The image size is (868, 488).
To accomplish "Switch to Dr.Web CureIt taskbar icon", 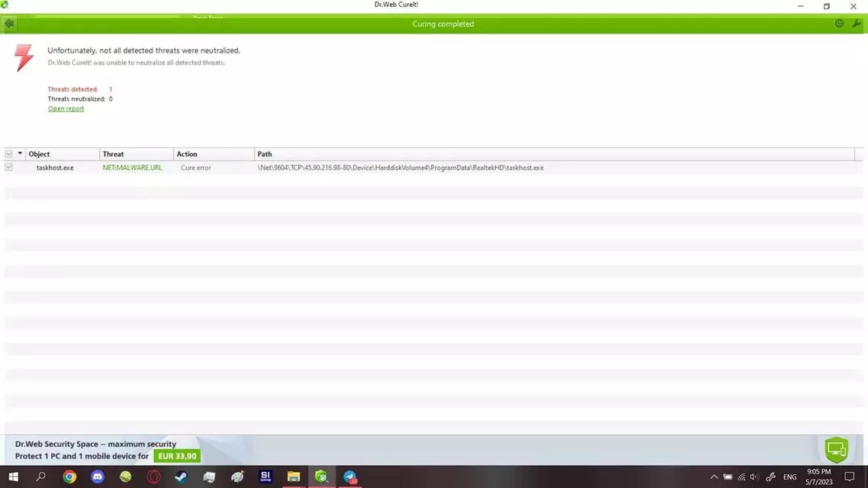I will [322, 477].
